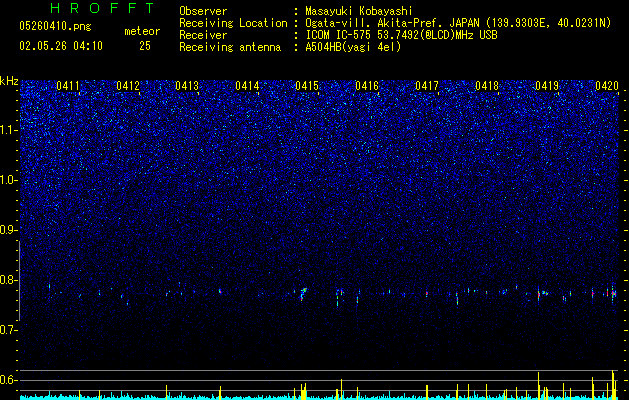
Task: Click the 0416 time marker
Action: tap(367, 86)
